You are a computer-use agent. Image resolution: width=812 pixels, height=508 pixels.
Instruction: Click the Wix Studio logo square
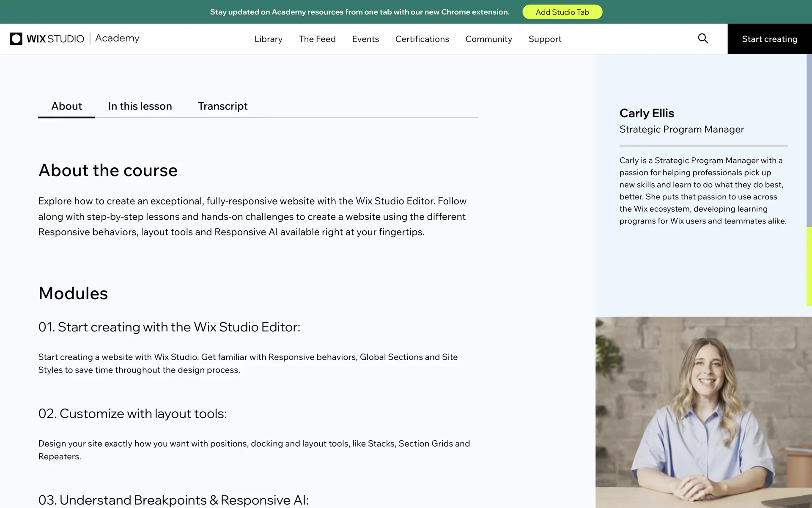16,39
